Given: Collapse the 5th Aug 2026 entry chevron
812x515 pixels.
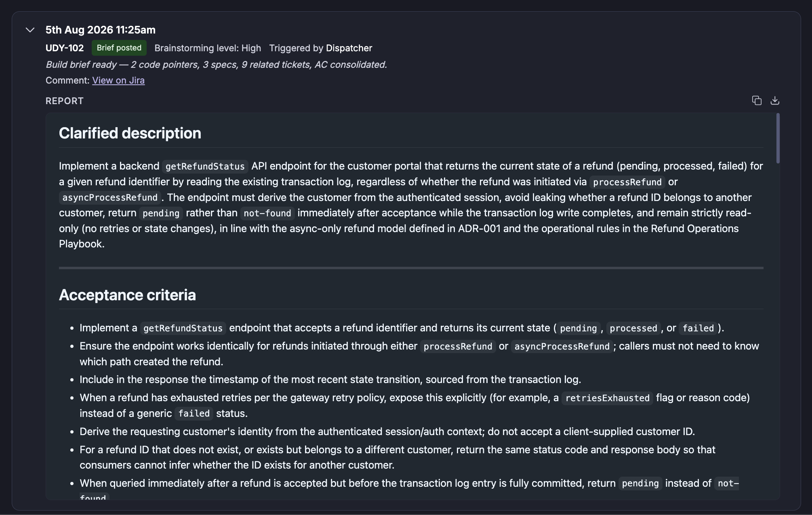Looking at the screenshot, I should (30, 30).
